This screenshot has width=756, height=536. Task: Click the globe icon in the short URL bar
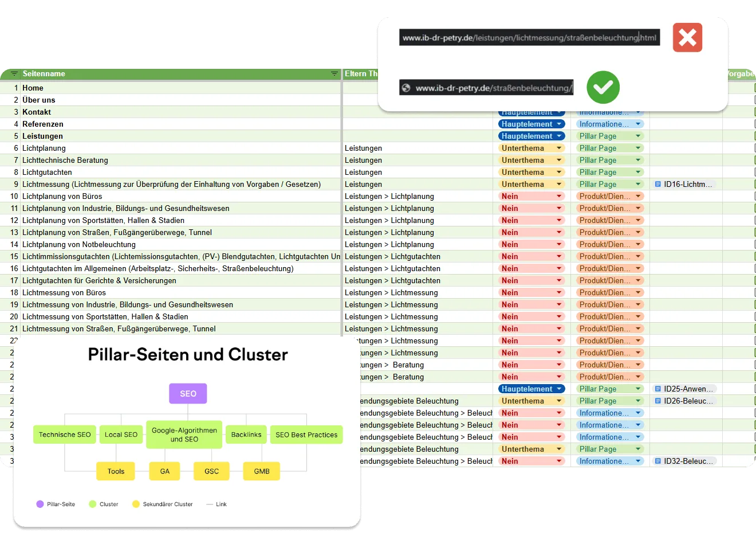coord(406,88)
